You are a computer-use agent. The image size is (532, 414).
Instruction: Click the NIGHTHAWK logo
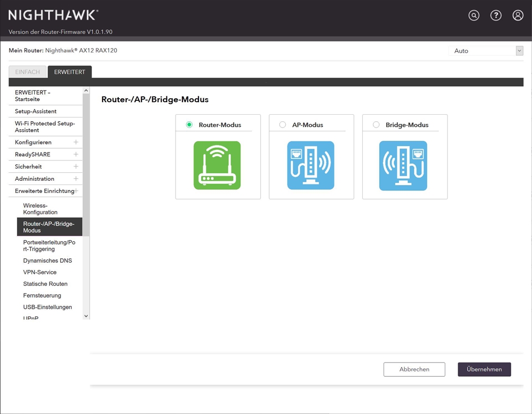pyautogui.click(x=53, y=15)
